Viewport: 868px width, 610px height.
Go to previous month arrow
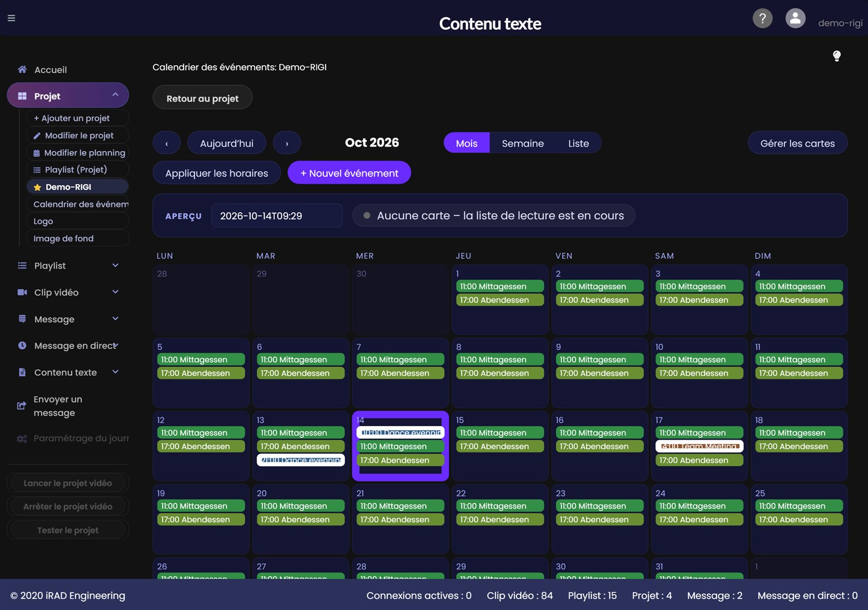click(x=167, y=143)
